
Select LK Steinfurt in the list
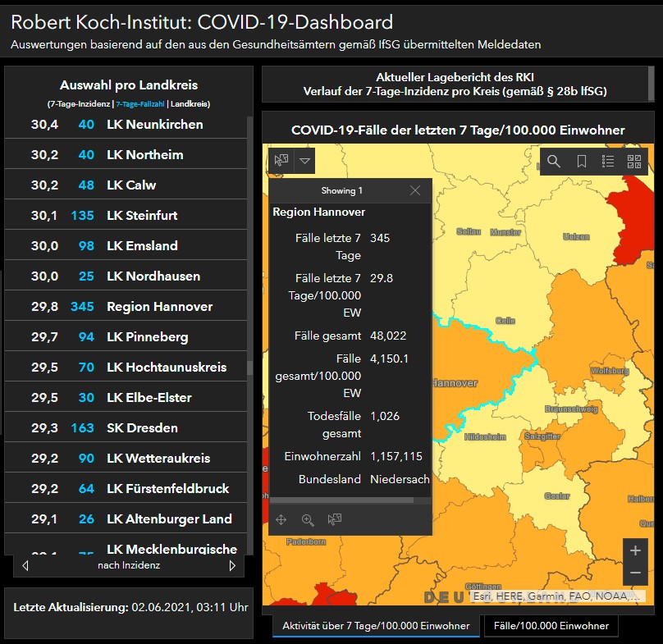coord(126,216)
